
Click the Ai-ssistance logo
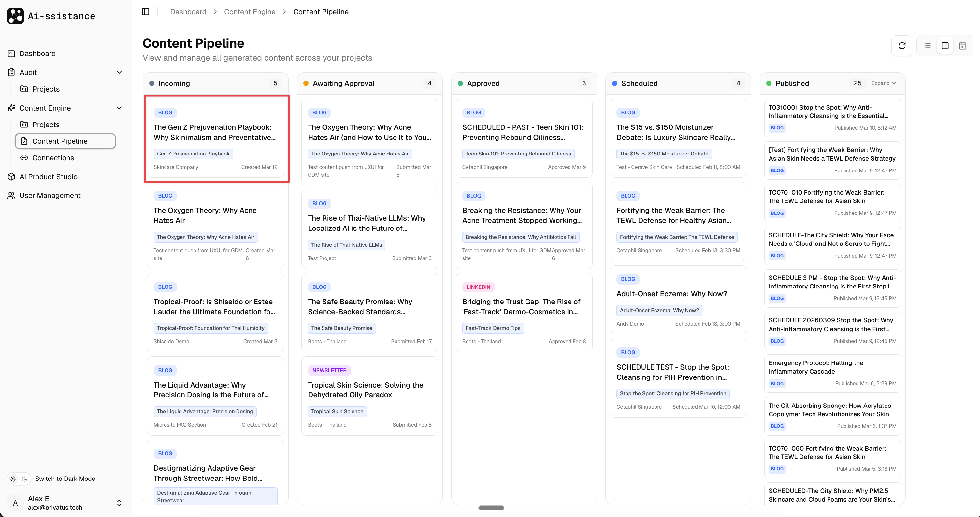(x=51, y=16)
